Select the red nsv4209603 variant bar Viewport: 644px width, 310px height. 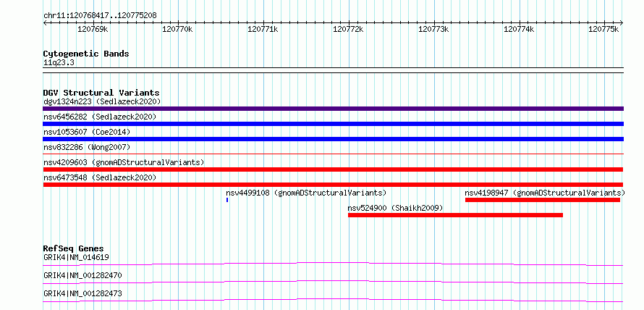333,169
